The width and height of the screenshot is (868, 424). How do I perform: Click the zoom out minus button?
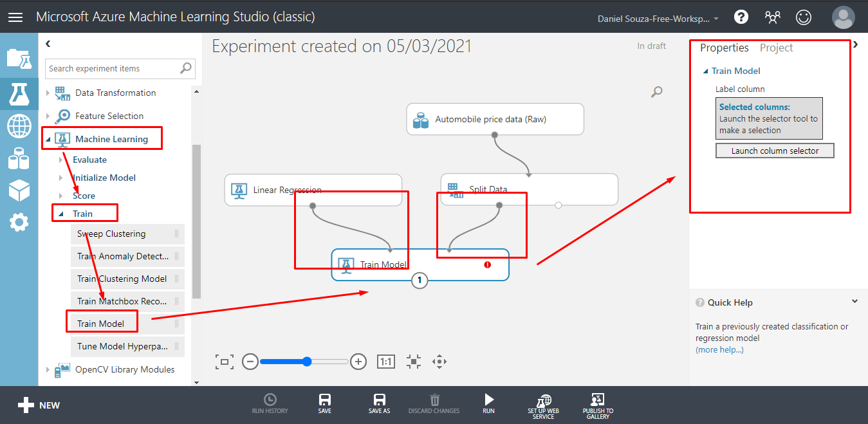coord(250,362)
